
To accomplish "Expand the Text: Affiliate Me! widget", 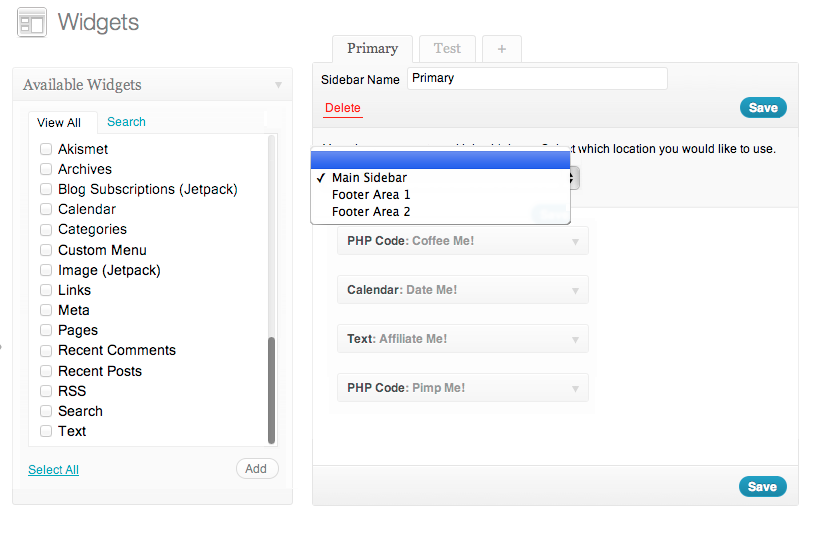I will [x=575, y=339].
